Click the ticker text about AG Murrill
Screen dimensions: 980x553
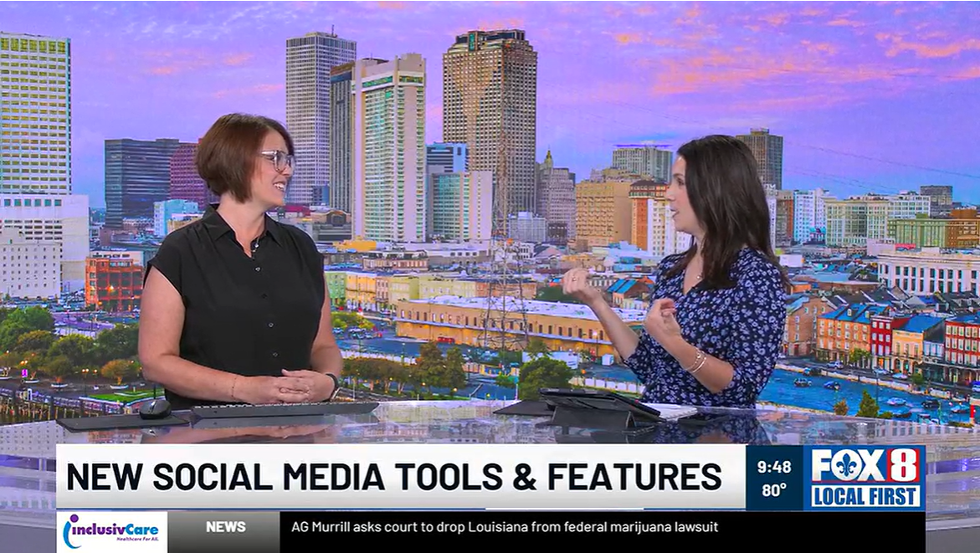point(505,527)
